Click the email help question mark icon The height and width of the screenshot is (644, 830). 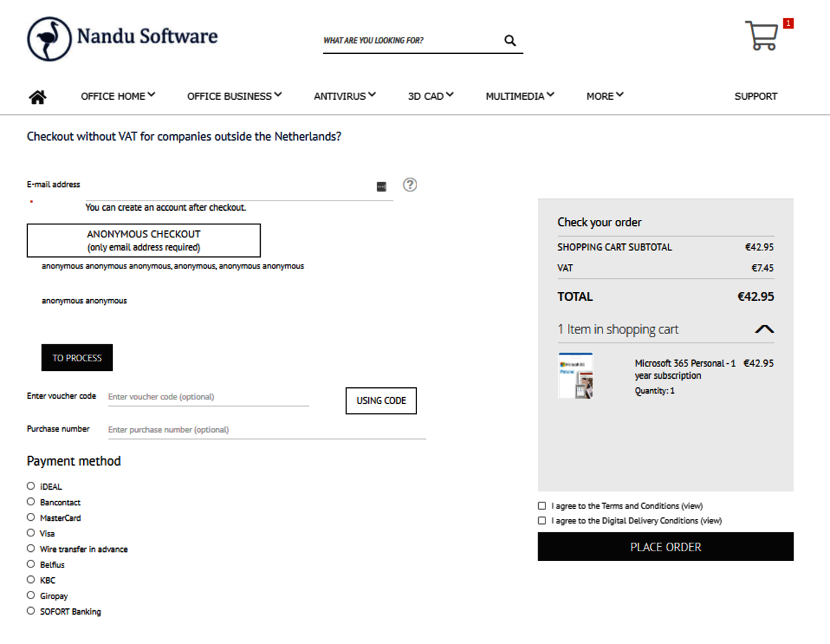pyautogui.click(x=410, y=185)
